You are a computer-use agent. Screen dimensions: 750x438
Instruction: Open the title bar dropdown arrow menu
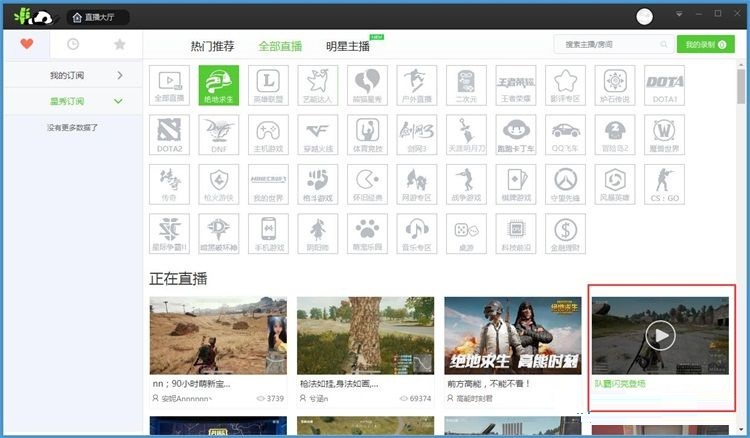680,14
